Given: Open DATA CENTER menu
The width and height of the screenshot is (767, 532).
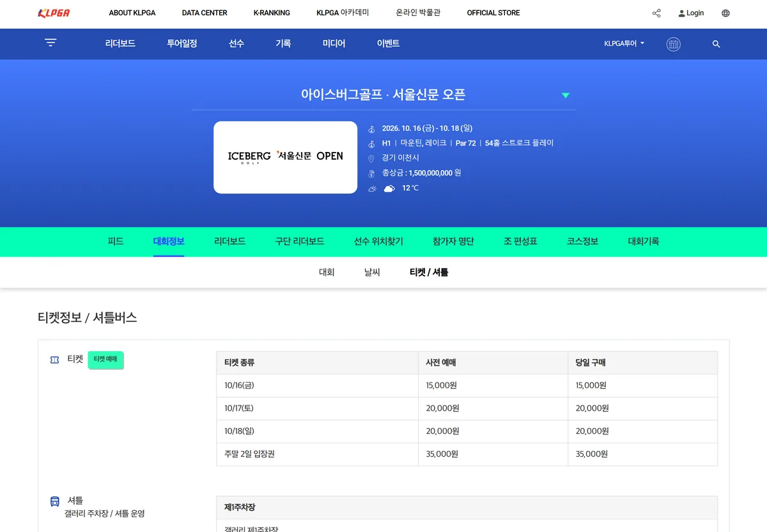Looking at the screenshot, I should tap(205, 13).
